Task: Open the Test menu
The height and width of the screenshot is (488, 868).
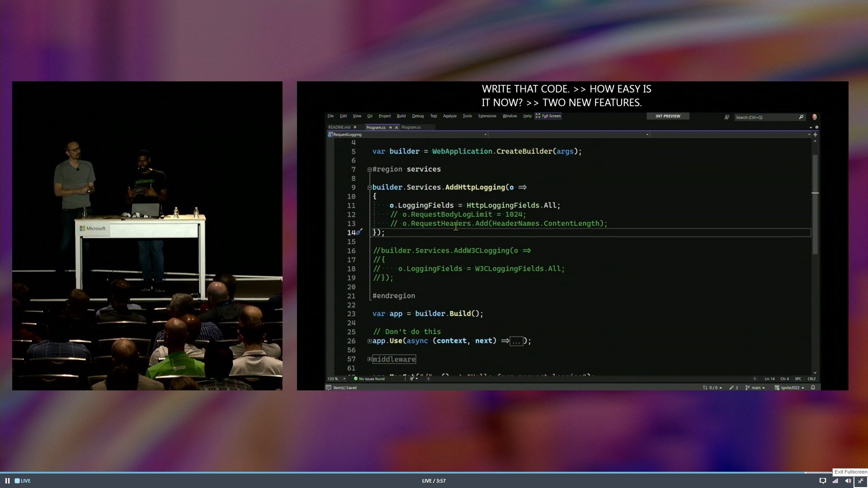Action: click(x=434, y=116)
